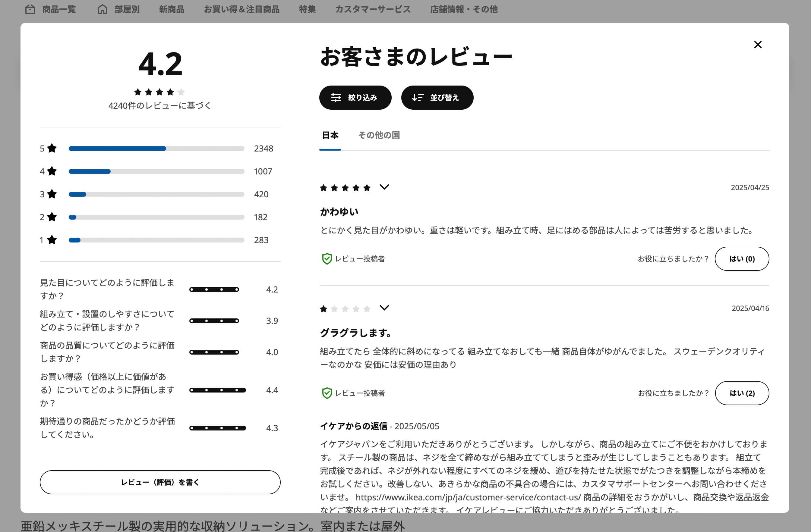
Task: Filter by 3 star rating bar
Action: pos(156,194)
